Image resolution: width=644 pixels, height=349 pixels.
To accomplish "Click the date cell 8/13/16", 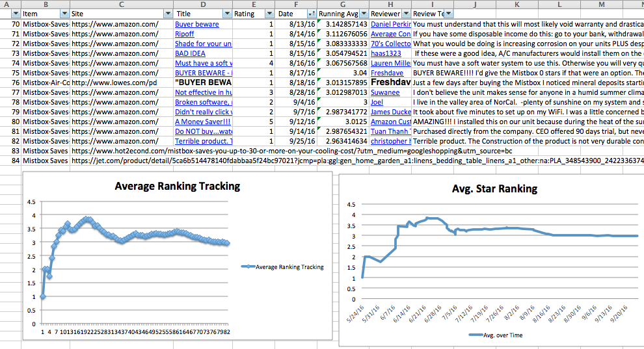I will [296, 24].
